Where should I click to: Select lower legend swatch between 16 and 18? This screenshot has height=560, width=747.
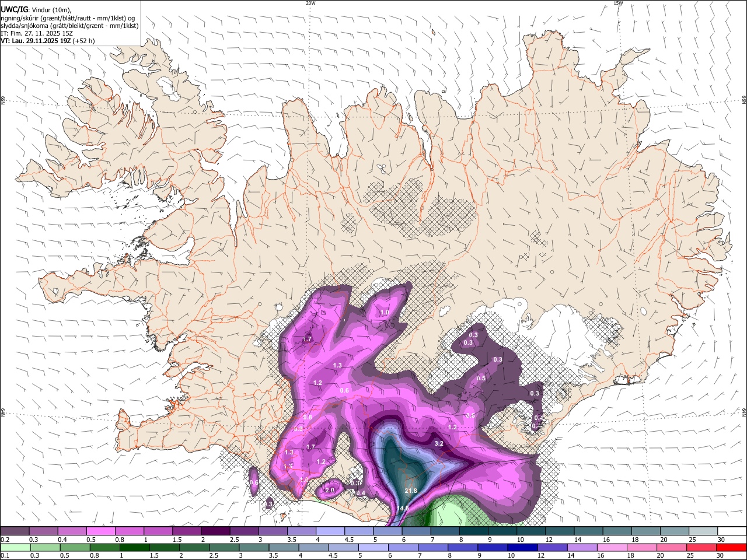611,547
